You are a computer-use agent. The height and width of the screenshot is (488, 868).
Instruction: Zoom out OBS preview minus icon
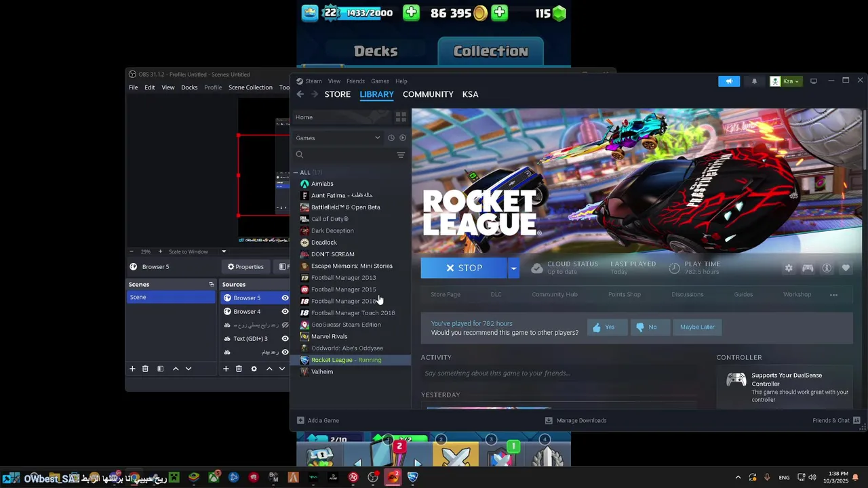pos(132,251)
